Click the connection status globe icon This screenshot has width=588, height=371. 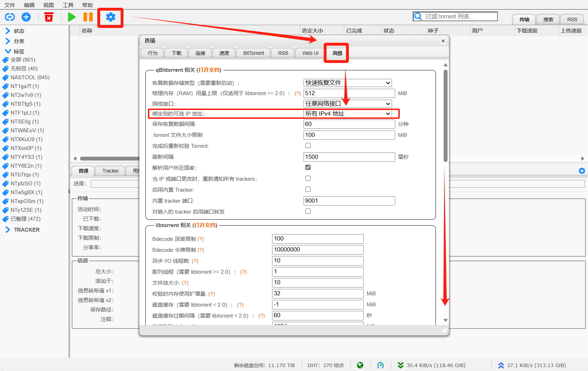pyautogui.click(x=360, y=365)
